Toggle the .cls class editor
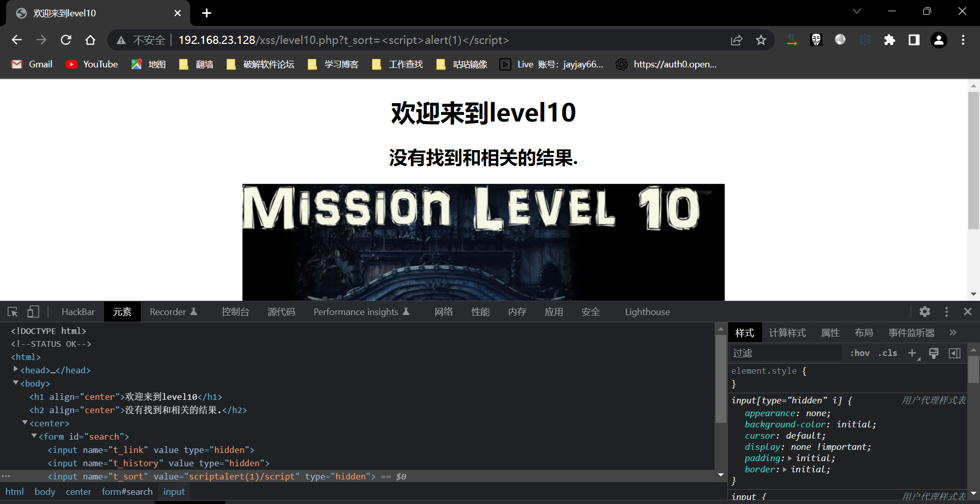Viewport: 980px width, 504px height. coord(888,353)
